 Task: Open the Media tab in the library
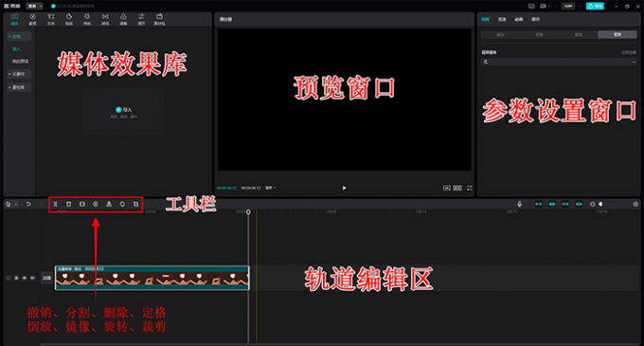click(x=15, y=19)
